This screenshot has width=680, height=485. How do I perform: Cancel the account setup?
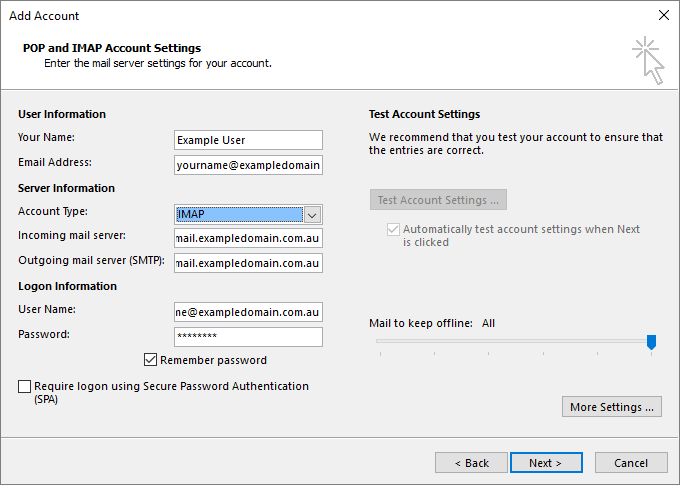point(631,463)
